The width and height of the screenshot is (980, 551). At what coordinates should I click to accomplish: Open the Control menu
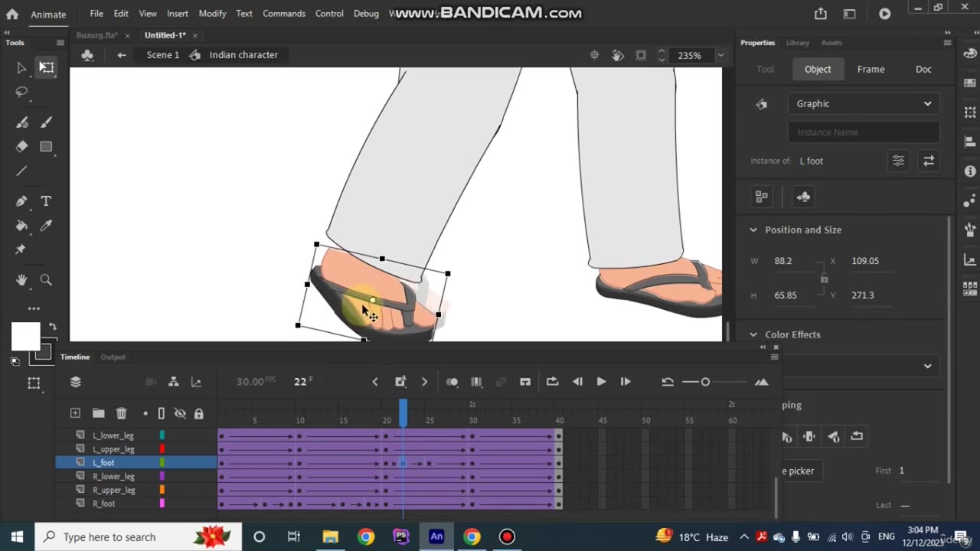329,14
